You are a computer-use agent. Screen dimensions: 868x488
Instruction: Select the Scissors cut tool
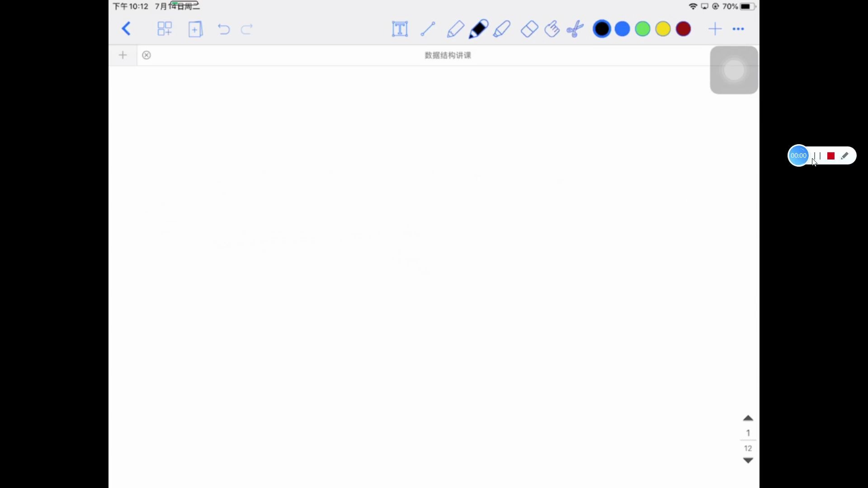pos(575,29)
